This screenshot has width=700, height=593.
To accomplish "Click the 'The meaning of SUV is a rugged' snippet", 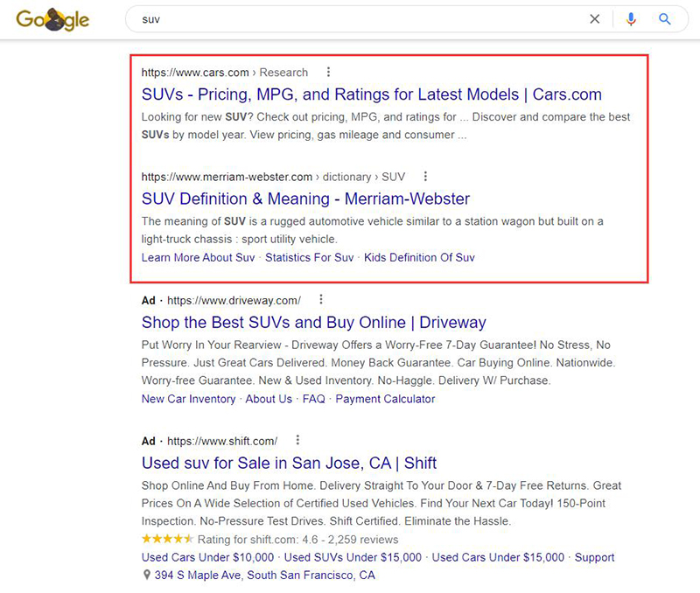I will pyautogui.click(x=373, y=230).
